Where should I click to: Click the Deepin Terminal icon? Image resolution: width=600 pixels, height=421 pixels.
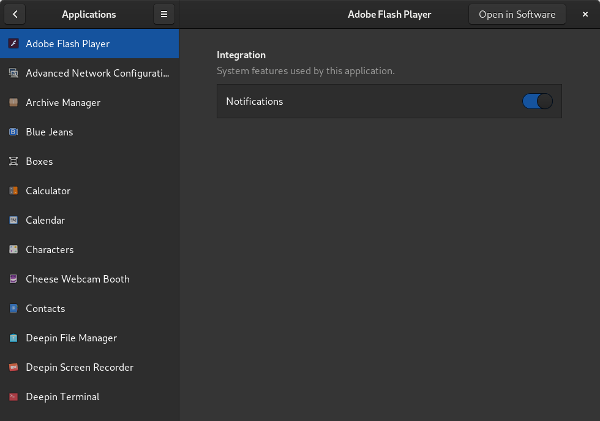(x=13, y=397)
